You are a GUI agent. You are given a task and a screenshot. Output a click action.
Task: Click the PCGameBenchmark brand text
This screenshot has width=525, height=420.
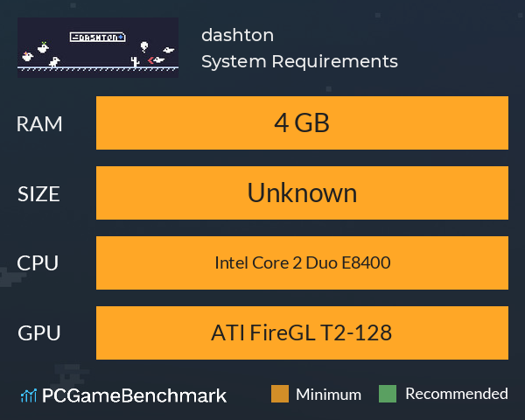(x=134, y=395)
